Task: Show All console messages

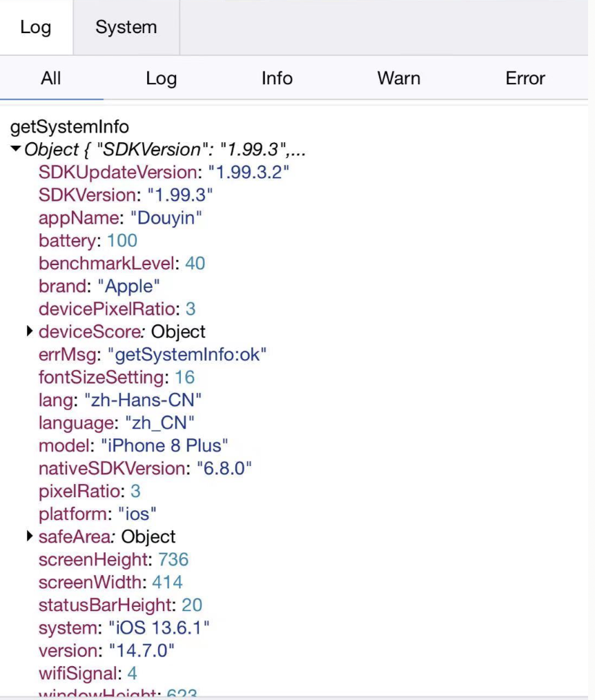Action: point(51,78)
